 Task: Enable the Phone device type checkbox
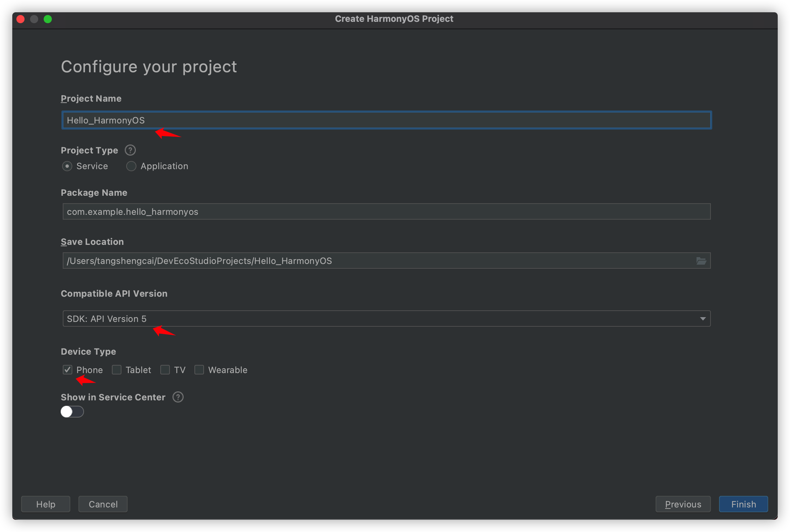(68, 370)
